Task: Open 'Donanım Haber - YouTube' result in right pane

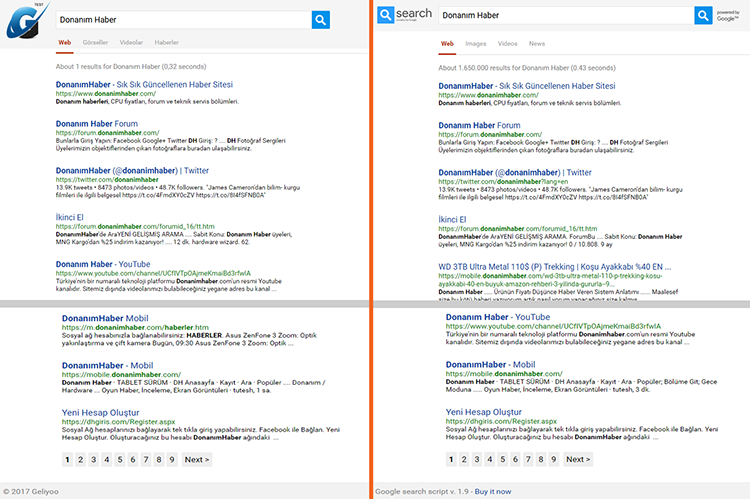Action: [498, 317]
